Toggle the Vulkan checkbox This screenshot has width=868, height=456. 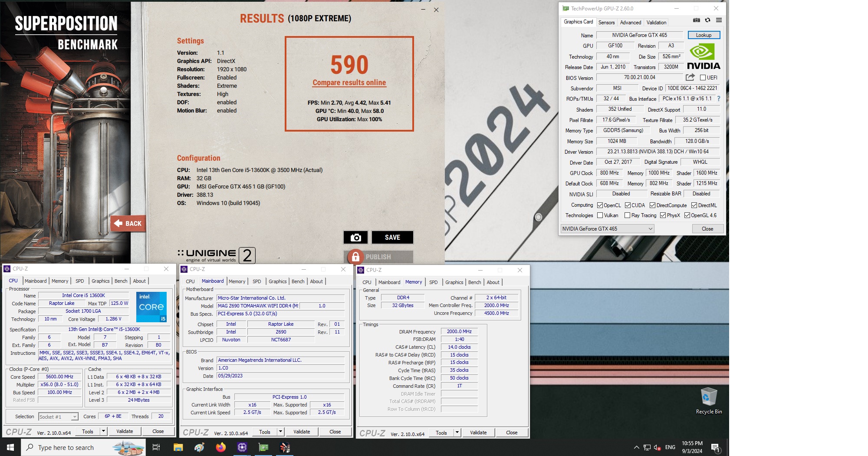(x=600, y=215)
